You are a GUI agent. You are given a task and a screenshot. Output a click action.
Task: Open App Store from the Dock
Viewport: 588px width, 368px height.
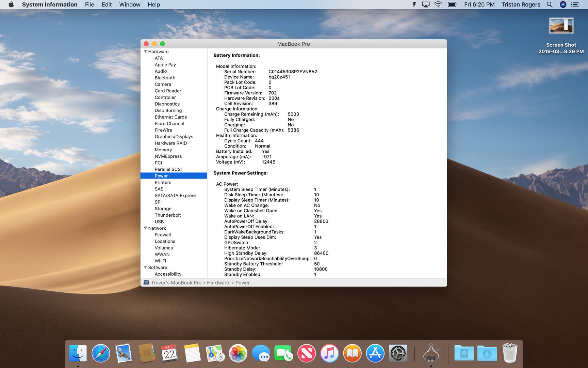(x=375, y=353)
